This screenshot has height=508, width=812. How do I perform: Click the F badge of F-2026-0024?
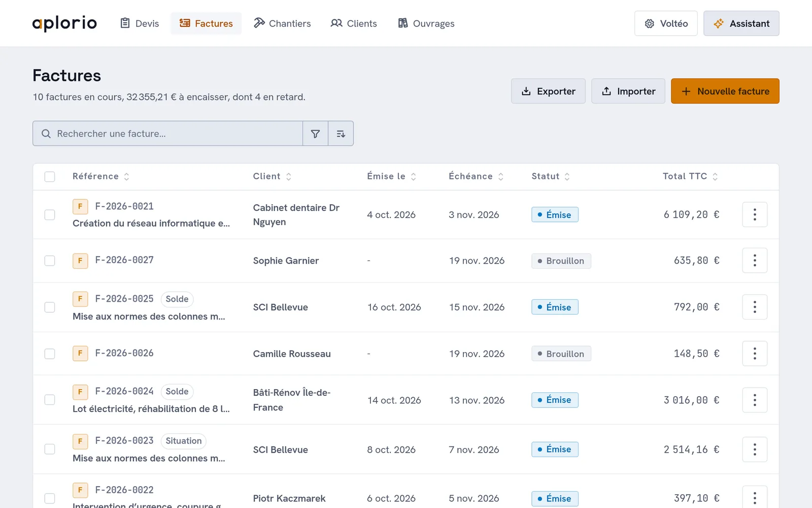(80, 392)
